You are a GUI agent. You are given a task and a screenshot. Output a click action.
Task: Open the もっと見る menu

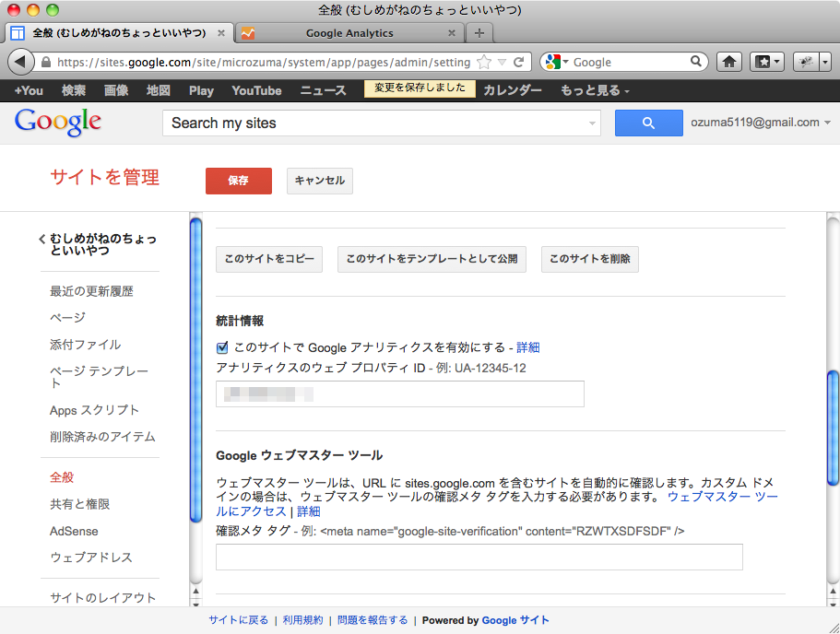595,90
